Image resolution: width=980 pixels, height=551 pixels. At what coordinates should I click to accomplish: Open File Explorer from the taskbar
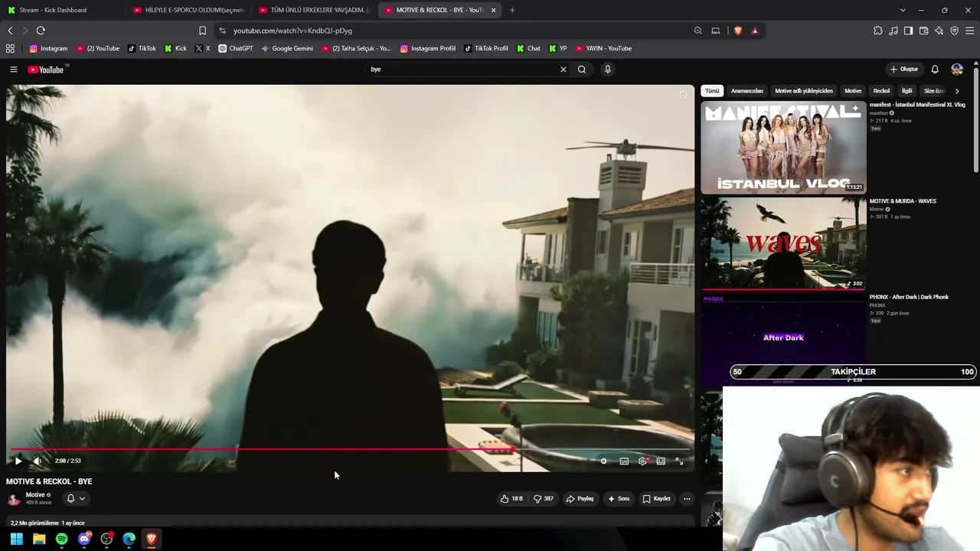(x=39, y=539)
